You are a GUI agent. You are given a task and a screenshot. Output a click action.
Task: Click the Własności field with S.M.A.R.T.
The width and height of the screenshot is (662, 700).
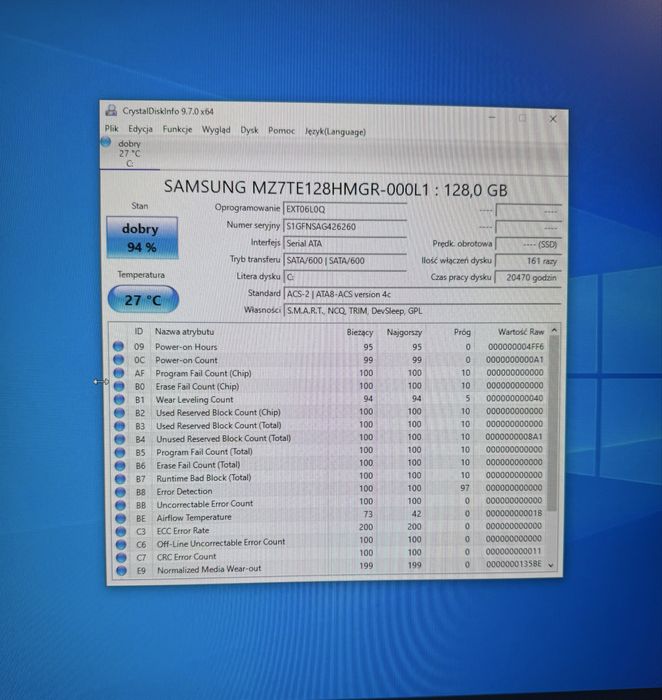422,311
